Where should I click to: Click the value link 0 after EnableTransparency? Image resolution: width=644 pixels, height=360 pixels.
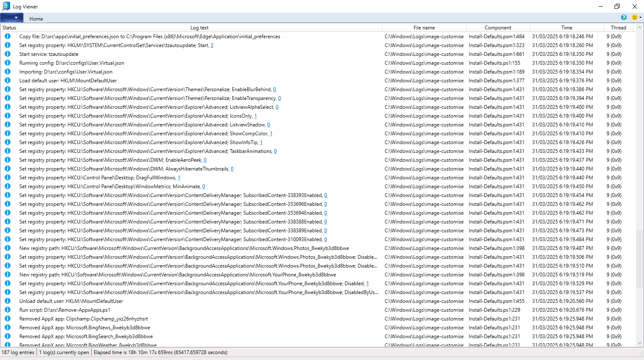(x=280, y=98)
